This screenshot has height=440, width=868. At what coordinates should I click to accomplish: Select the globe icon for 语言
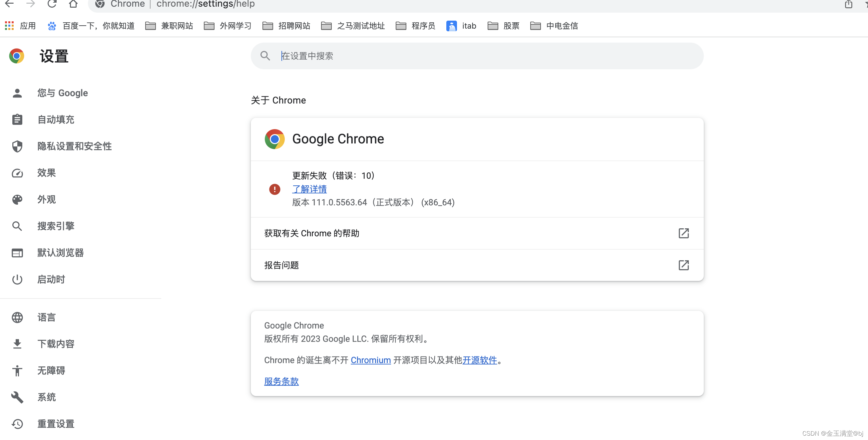click(x=17, y=317)
